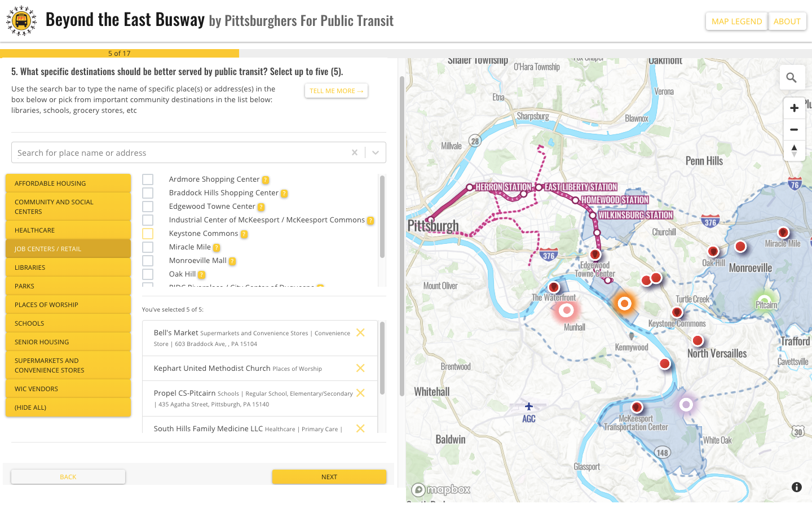This screenshot has height=508, width=812.
Task: Zoom in on the map
Action: click(x=794, y=108)
